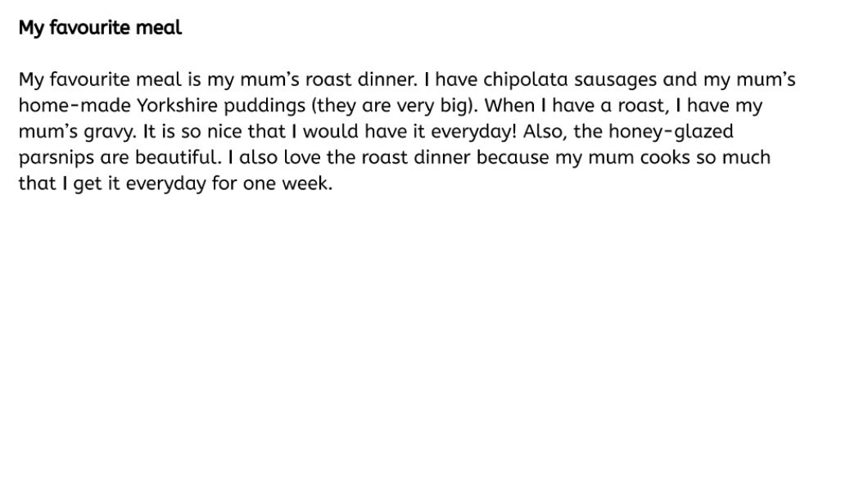Click on the word 'Also,'
The width and height of the screenshot is (868, 486).
click(x=545, y=132)
